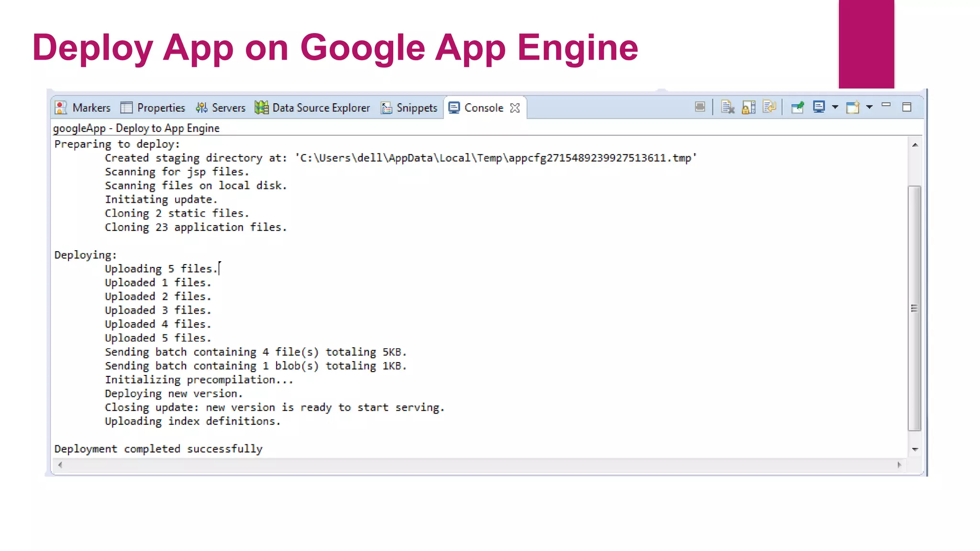This screenshot has width=980, height=551.
Task: Click 'Scanning files on local disk.' line
Action: click(196, 186)
